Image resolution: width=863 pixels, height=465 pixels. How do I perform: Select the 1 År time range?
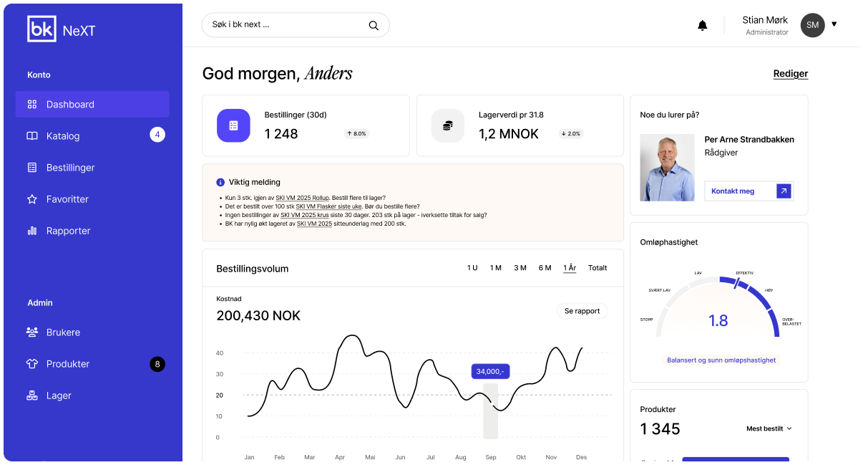tap(570, 268)
